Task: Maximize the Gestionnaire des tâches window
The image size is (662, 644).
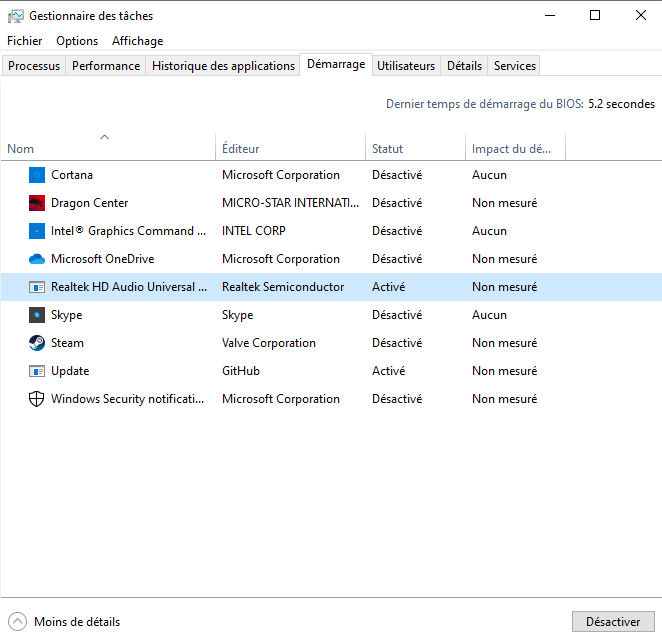Action: 595,16
